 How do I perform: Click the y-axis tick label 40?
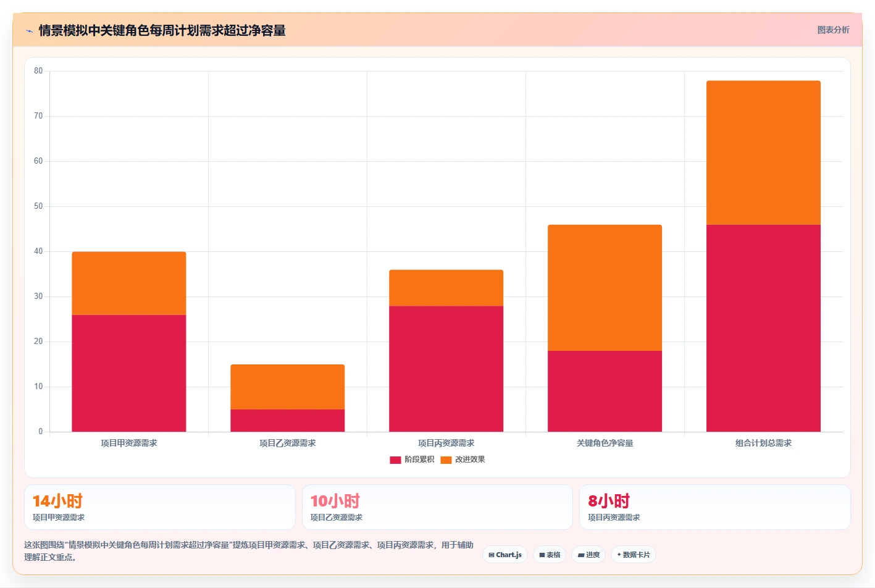click(38, 251)
